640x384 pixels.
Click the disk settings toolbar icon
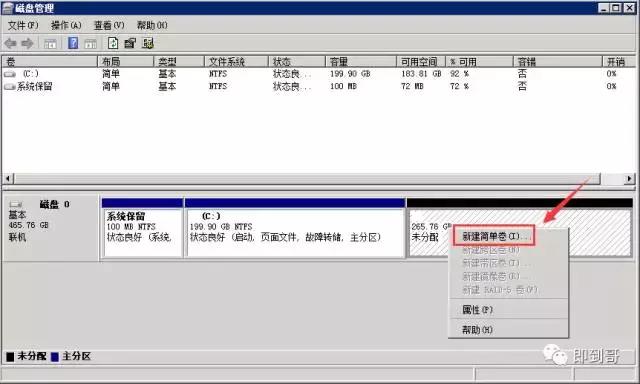(148, 43)
